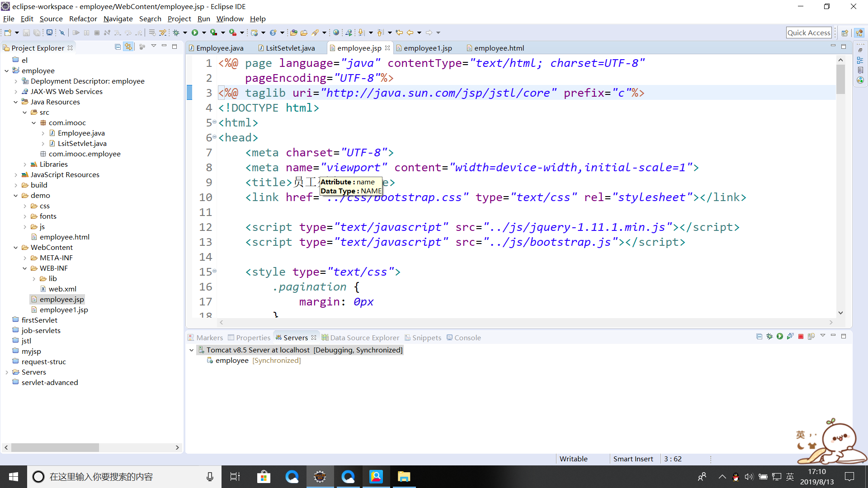Collapse All in Project Explorer

118,47
